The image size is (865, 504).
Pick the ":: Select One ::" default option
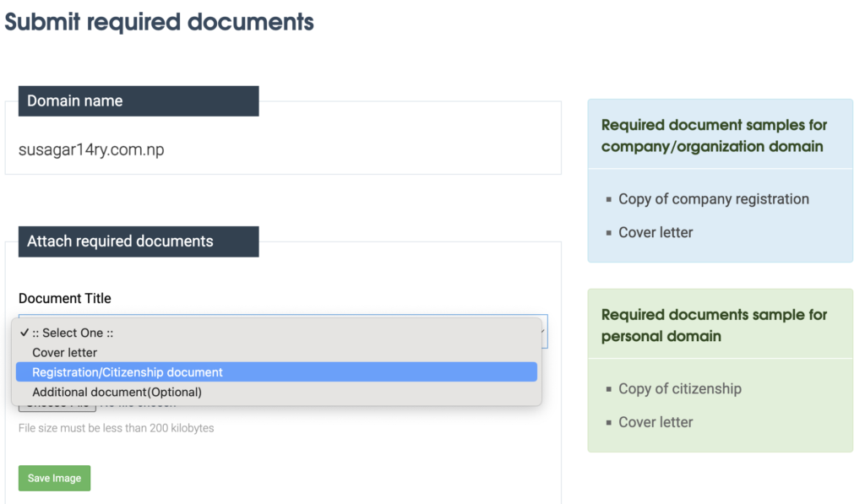click(76, 332)
